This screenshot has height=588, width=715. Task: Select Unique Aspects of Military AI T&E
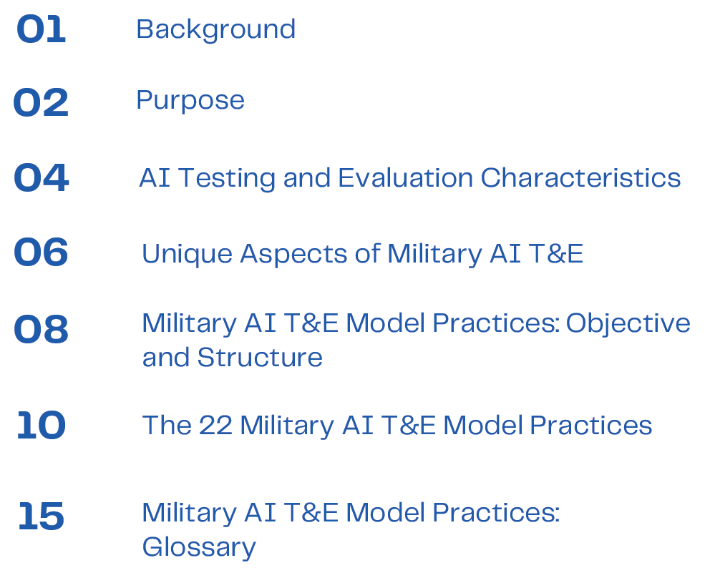(x=363, y=253)
